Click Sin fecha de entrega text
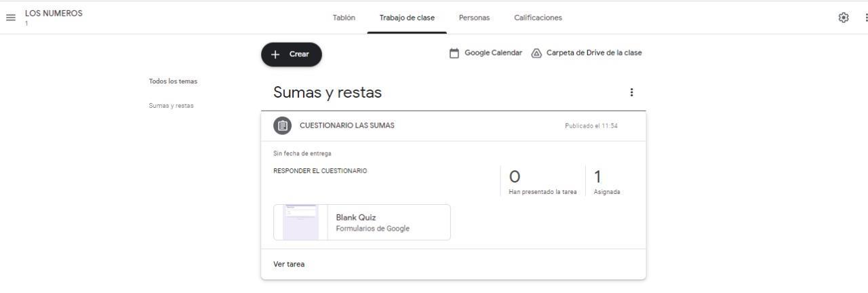Screen dimensions: 868x293 tap(302, 154)
